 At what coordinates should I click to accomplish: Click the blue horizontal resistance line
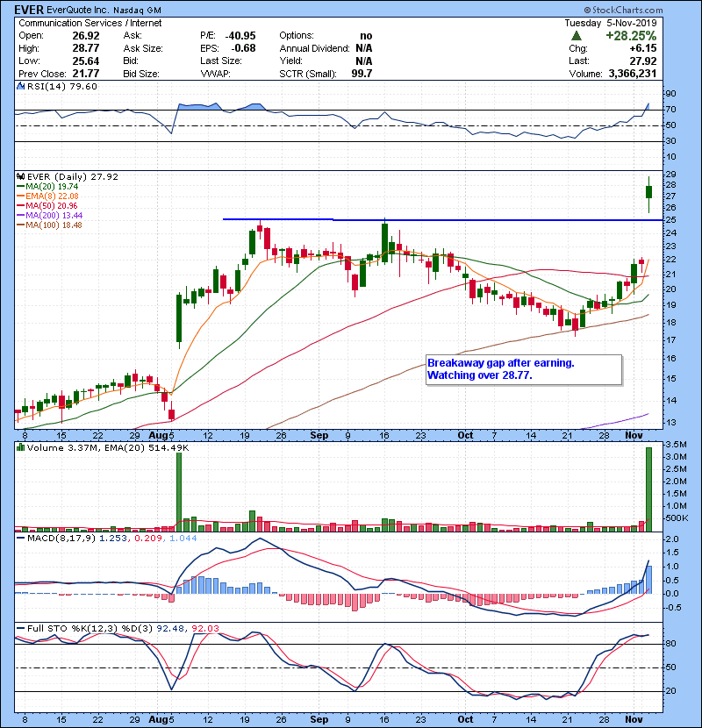click(x=443, y=219)
